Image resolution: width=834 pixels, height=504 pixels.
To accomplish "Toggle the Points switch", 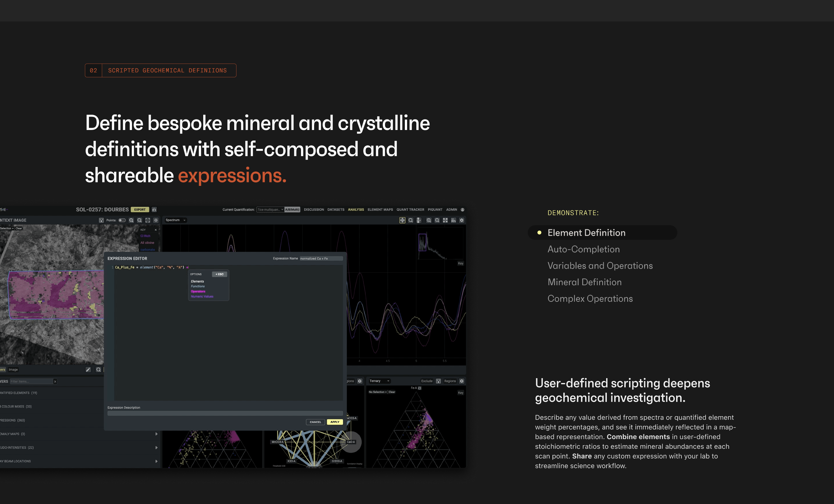I will 122,220.
